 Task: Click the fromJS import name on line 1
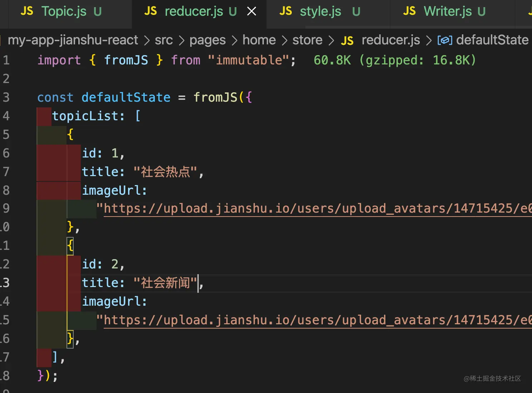126,60
